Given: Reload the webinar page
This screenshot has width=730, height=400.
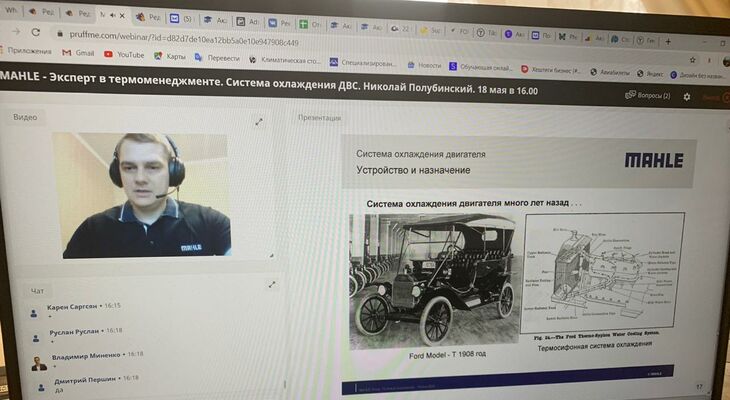Looking at the screenshot, I should 36,32.
